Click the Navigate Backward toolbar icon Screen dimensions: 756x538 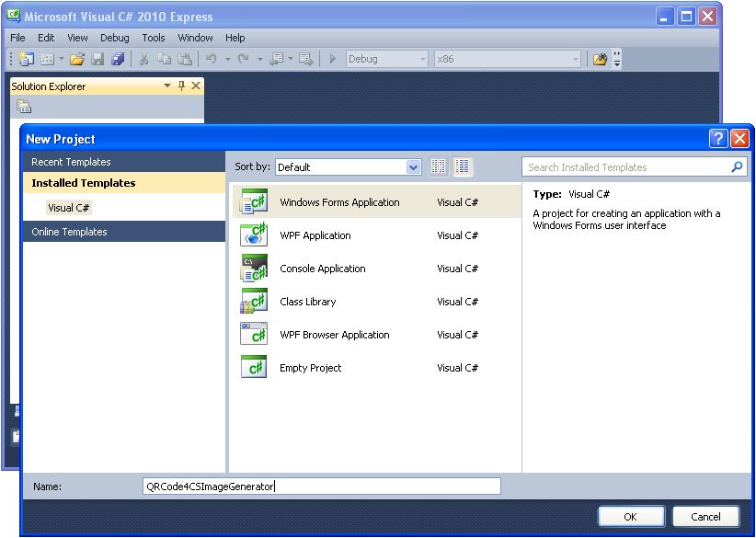coord(277,59)
